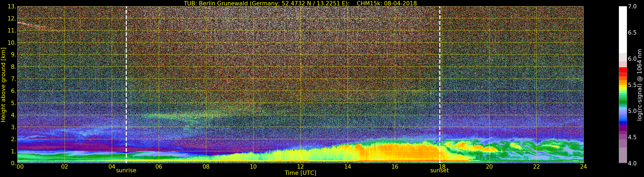Click the "10" tick on the time axis
The height and width of the screenshot is (177, 644).
point(253,166)
